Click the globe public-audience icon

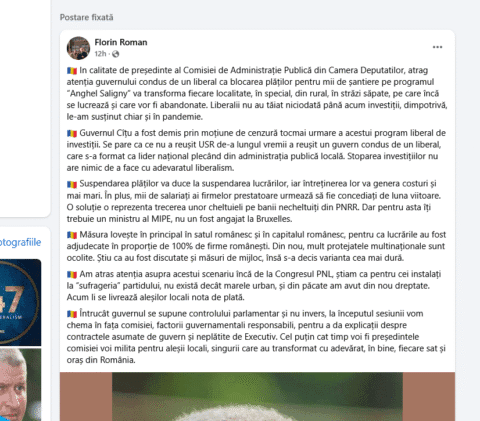point(115,54)
